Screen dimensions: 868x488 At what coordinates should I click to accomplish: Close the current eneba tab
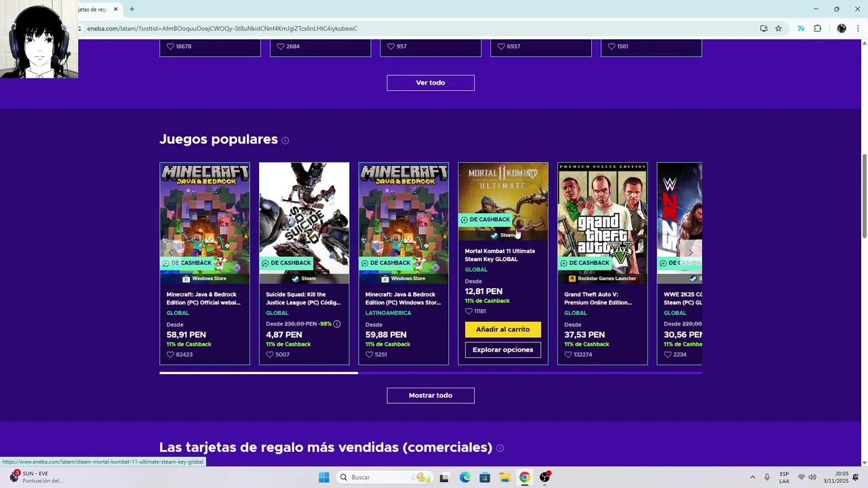[116, 9]
